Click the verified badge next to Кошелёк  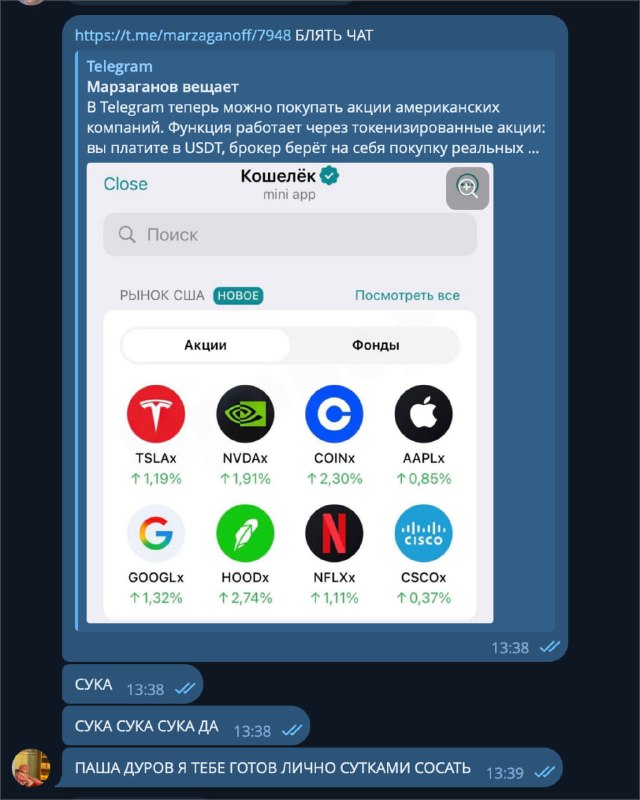tap(330, 176)
